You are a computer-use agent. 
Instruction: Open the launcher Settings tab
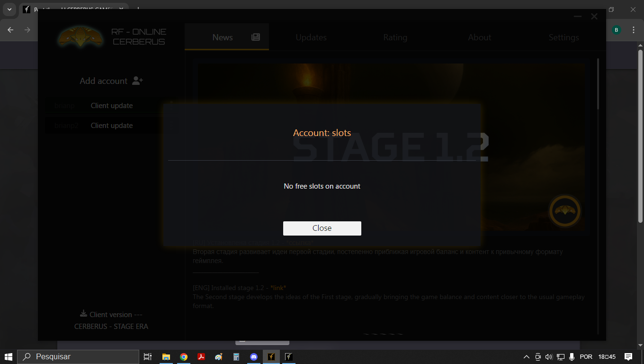coord(563,37)
